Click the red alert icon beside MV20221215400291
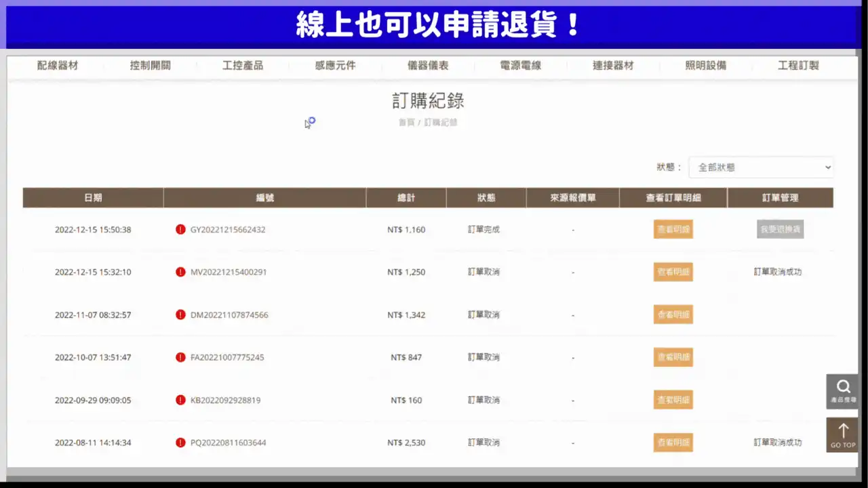The image size is (868, 488). 180,272
